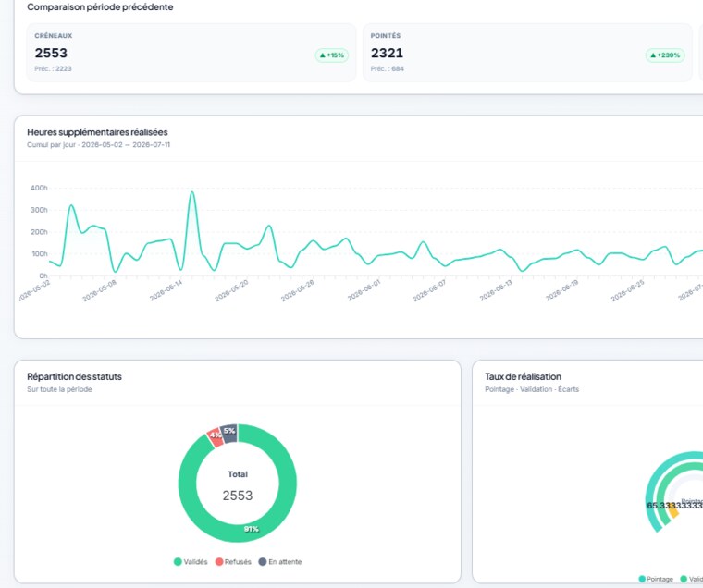Click the dark blue 5% donut segment
Screen dimensions: 703x588
[x=229, y=433]
